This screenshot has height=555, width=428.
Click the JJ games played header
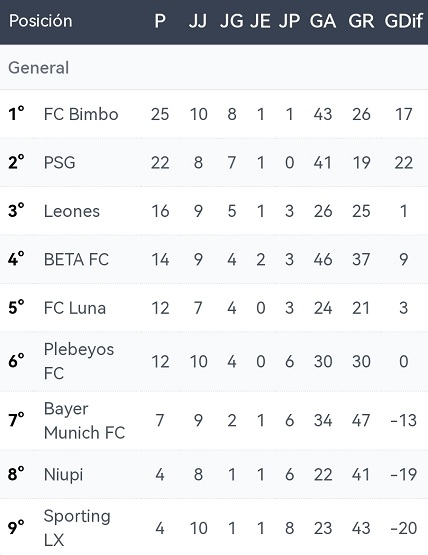[x=198, y=21]
